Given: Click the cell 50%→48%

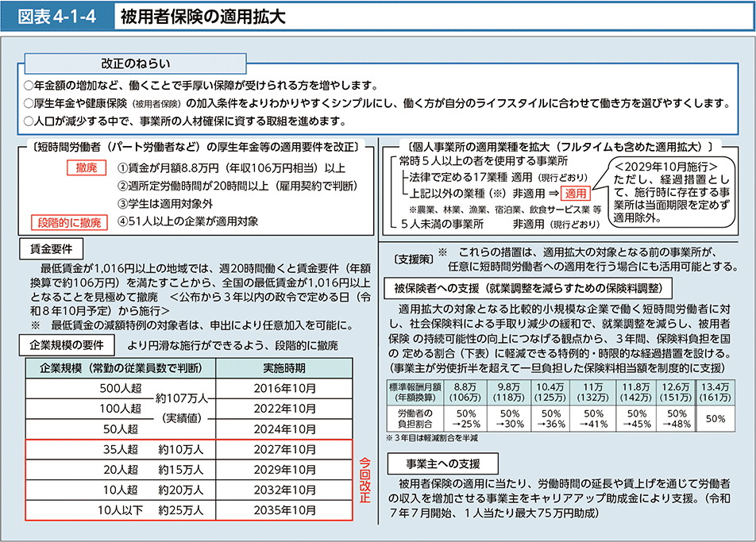Looking at the screenshot, I should (x=676, y=418).
